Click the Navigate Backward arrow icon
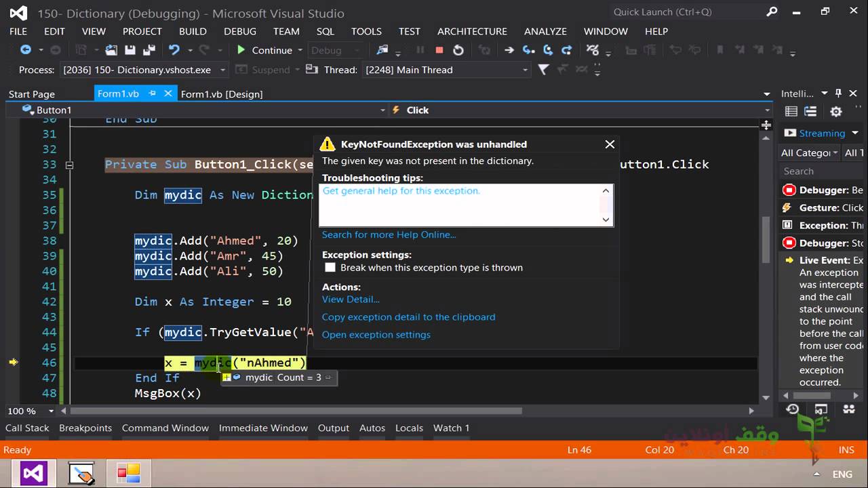Screen dimensions: 868x488 (x=26, y=49)
